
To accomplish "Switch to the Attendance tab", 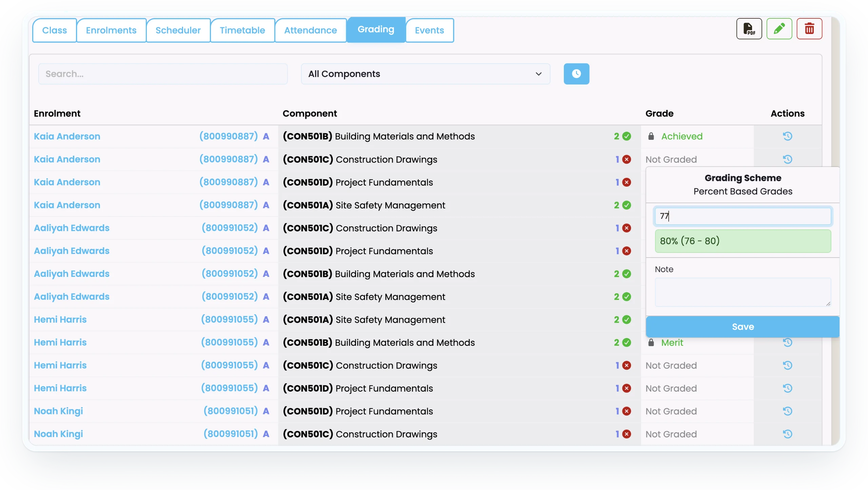I will tap(311, 30).
